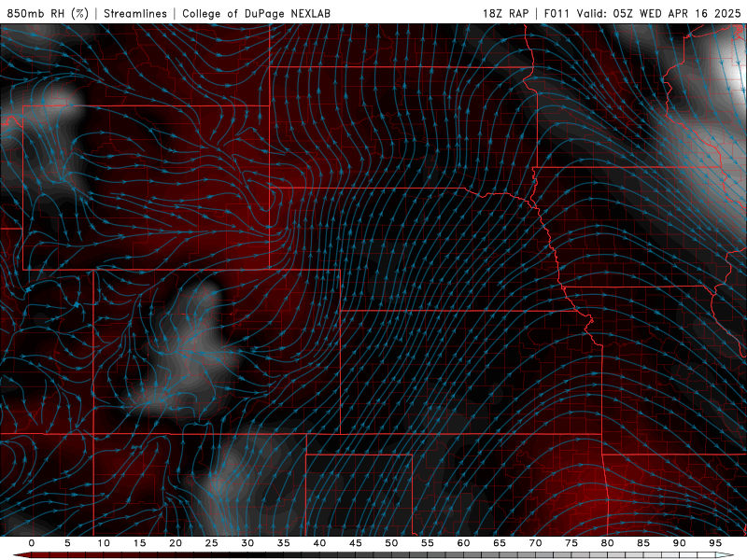Pick the "15" scale tick label
747x560 pixels.
pos(139,543)
